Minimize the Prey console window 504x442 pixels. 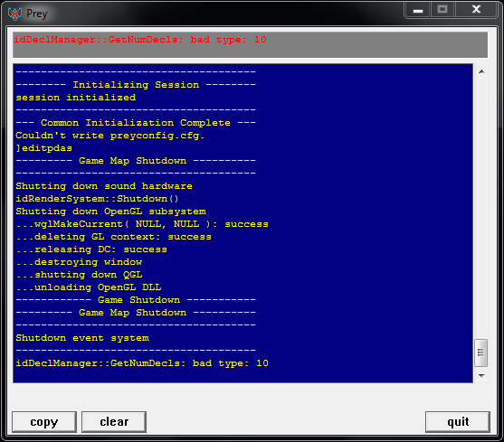coord(417,10)
